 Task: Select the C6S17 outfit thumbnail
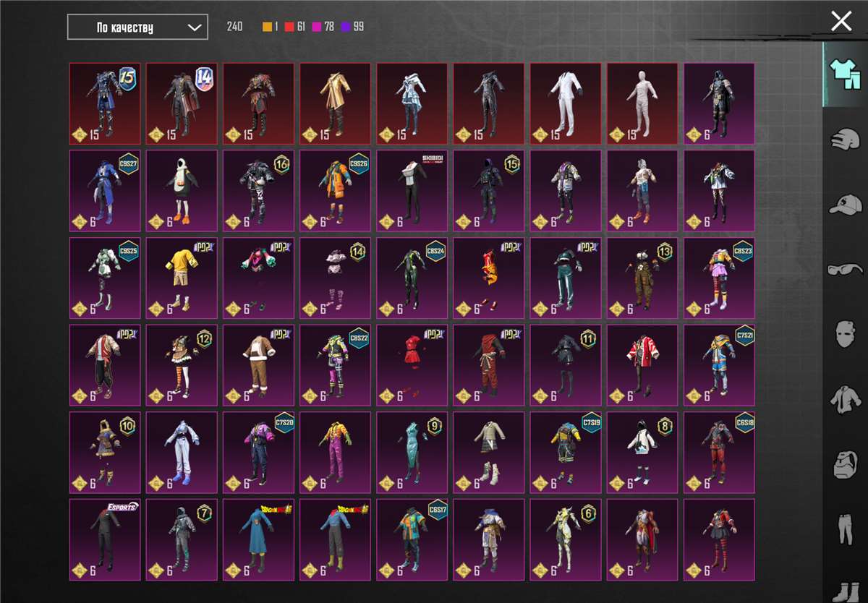pyautogui.click(x=412, y=539)
